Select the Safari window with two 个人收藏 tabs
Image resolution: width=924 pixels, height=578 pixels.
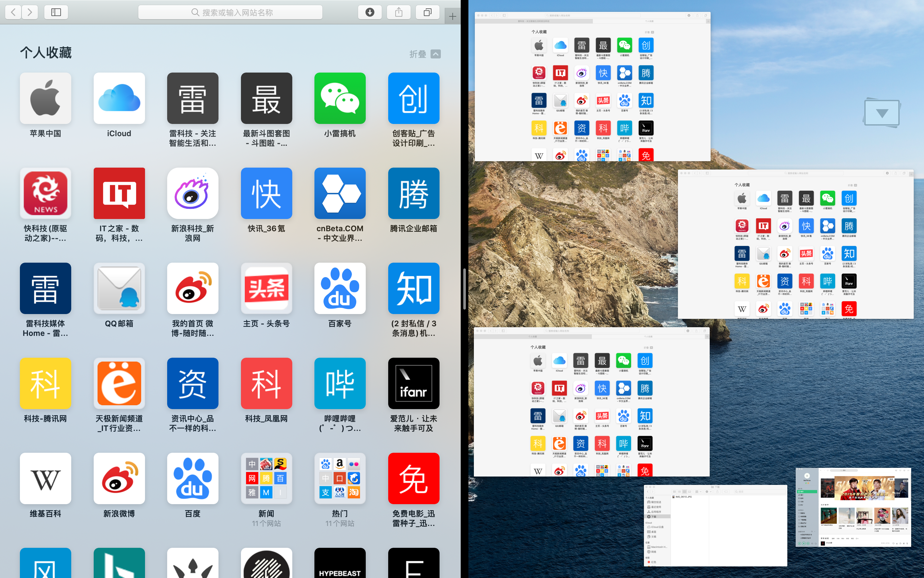click(x=592, y=402)
